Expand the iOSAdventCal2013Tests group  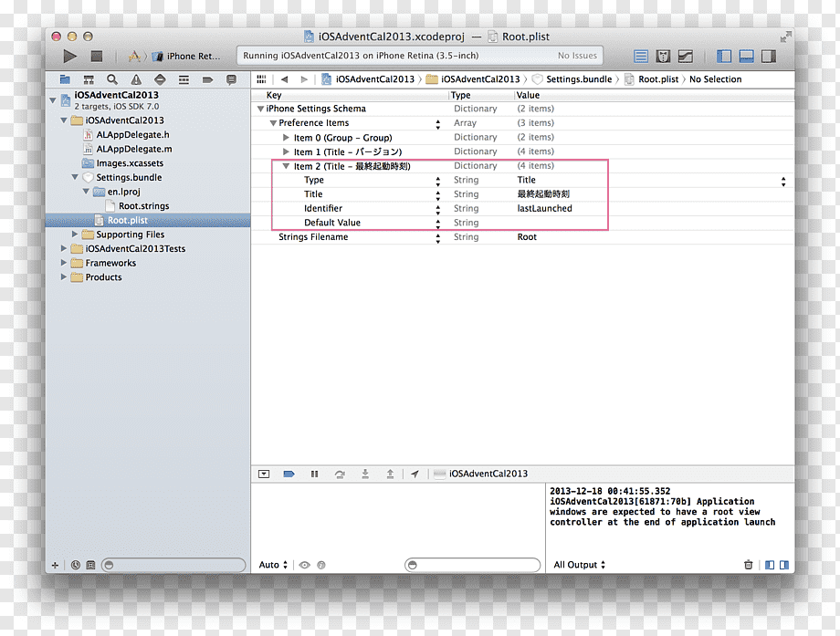64,248
